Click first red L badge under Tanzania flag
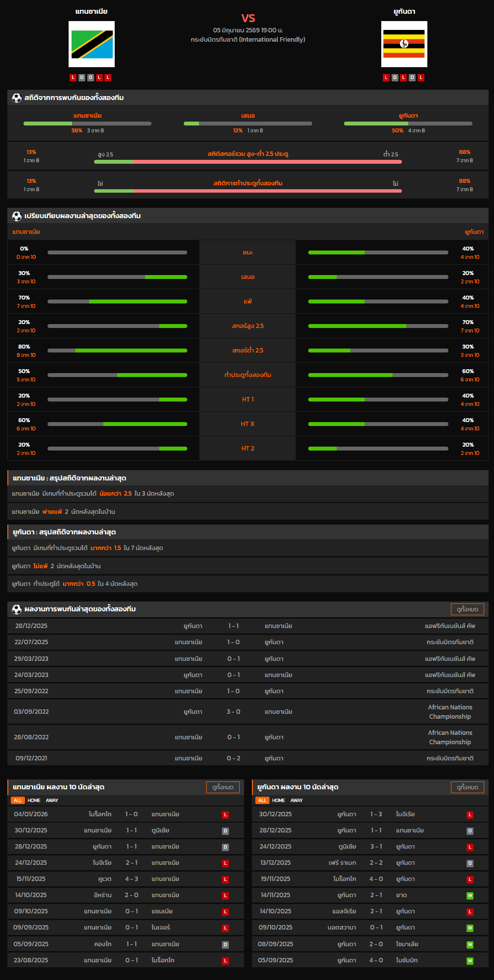The width and height of the screenshot is (494, 980). (x=73, y=77)
